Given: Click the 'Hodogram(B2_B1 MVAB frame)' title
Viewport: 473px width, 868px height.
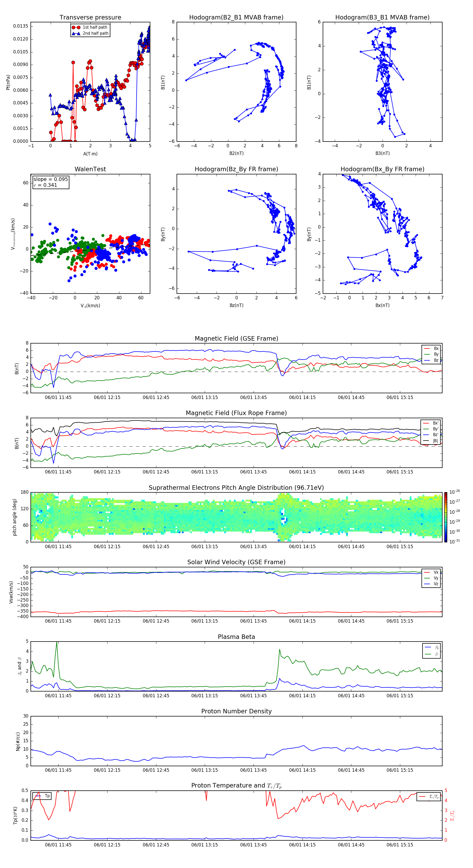Looking at the screenshot, I should [x=236, y=18].
